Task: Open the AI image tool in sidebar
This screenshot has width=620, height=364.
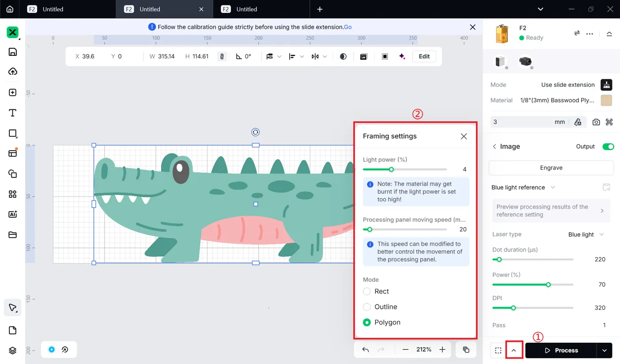Action: pos(12,214)
